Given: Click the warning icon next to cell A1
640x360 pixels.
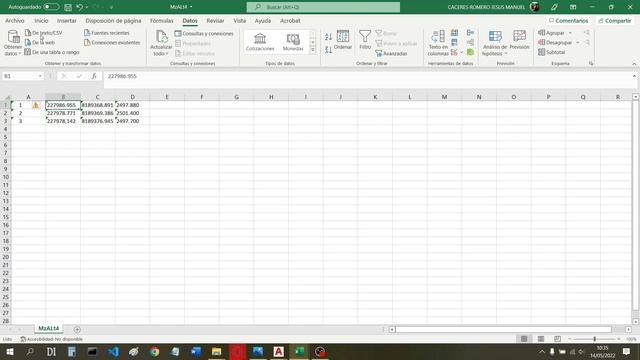Looking at the screenshot, I should point(36,105).
